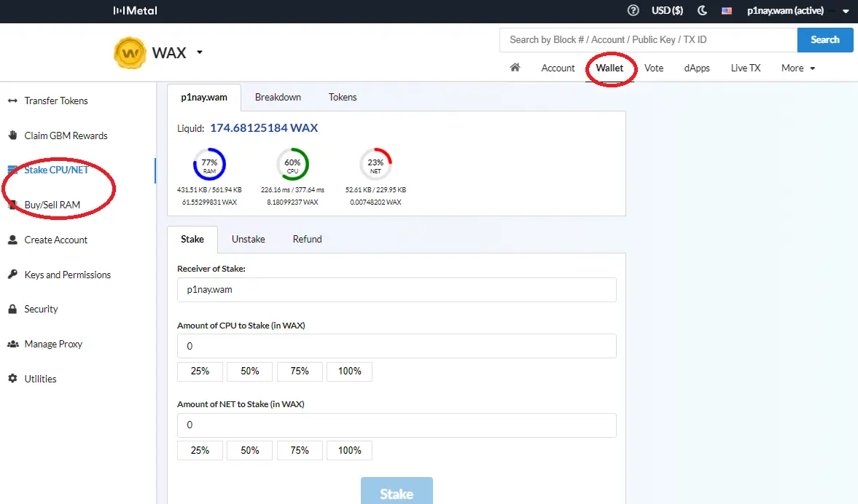858x504 pixels.
Task: Set NET stake to 25%
Action: click(x=200, y=450)
